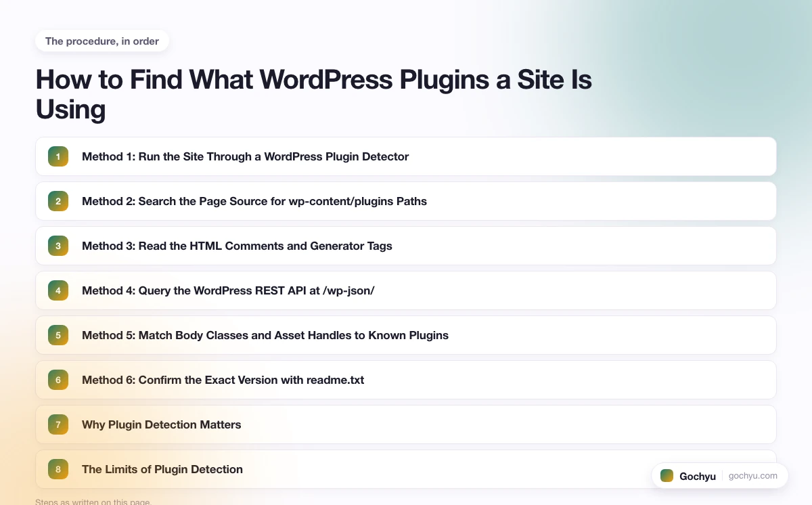Click the number 7 step badge
This screenshot has height=505, width=812.
58,424
